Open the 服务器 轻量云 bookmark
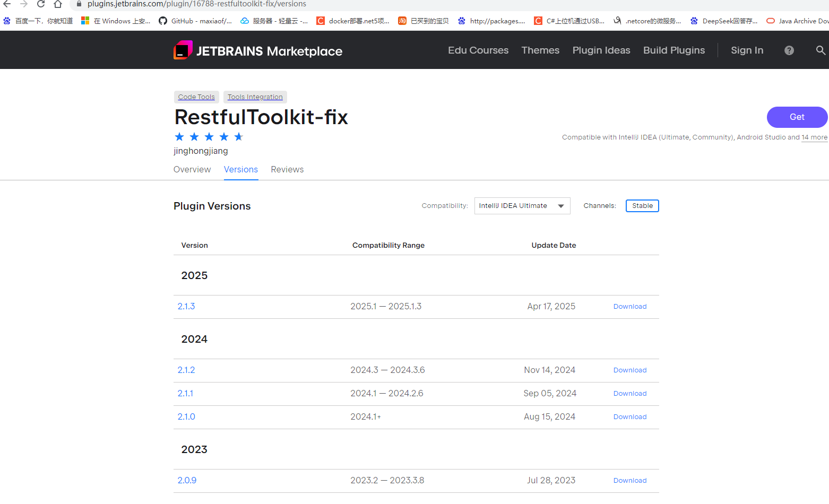Image resolution: width=829 pixels, height=504 pixels. 274,21
